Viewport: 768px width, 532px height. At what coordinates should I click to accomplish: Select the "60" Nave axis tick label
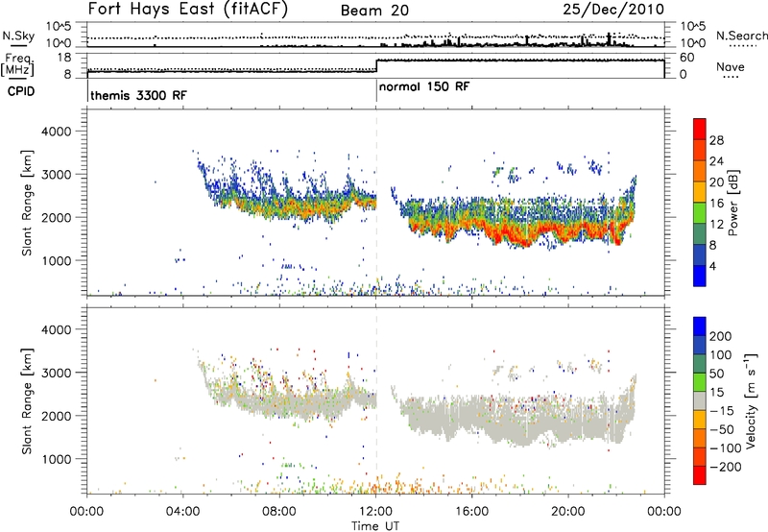pyautogui.click(x=687, y=58)
